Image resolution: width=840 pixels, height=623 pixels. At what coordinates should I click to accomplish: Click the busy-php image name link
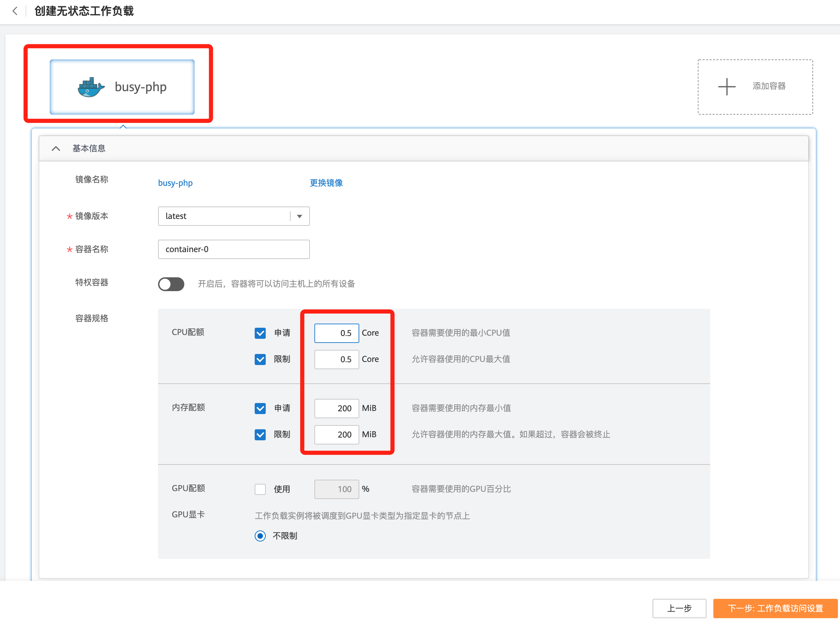175,183
